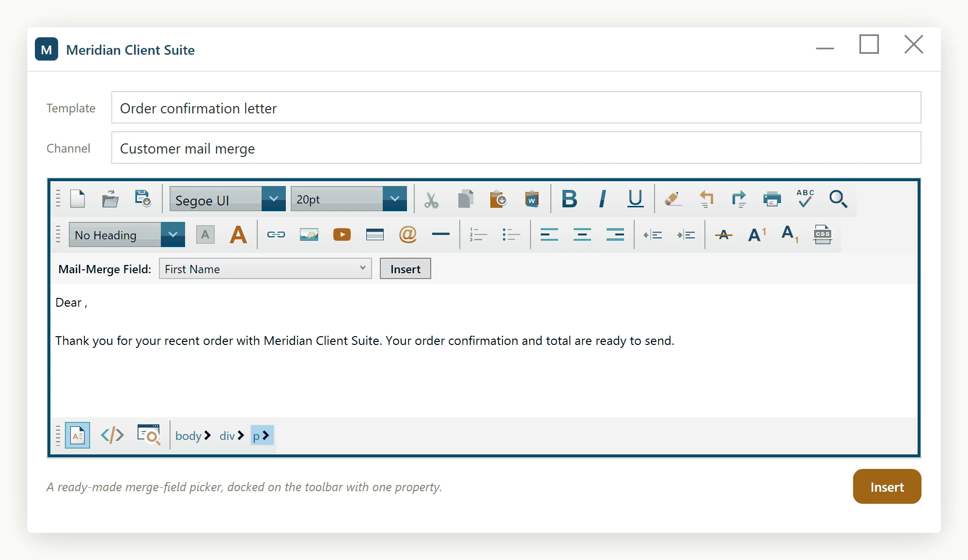Insert an email link with @ icon
The width and height of the screenshot is (968, 560).
coord(408,235)
